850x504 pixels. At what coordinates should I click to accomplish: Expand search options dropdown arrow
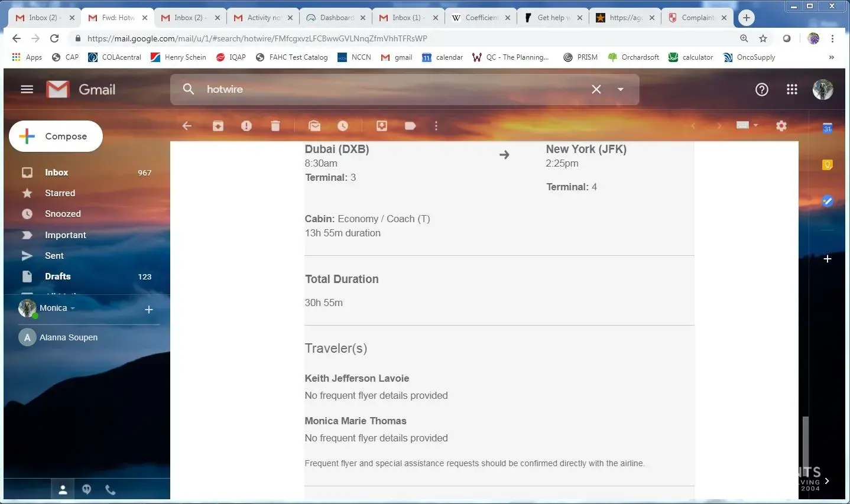(x=621, y=89)
